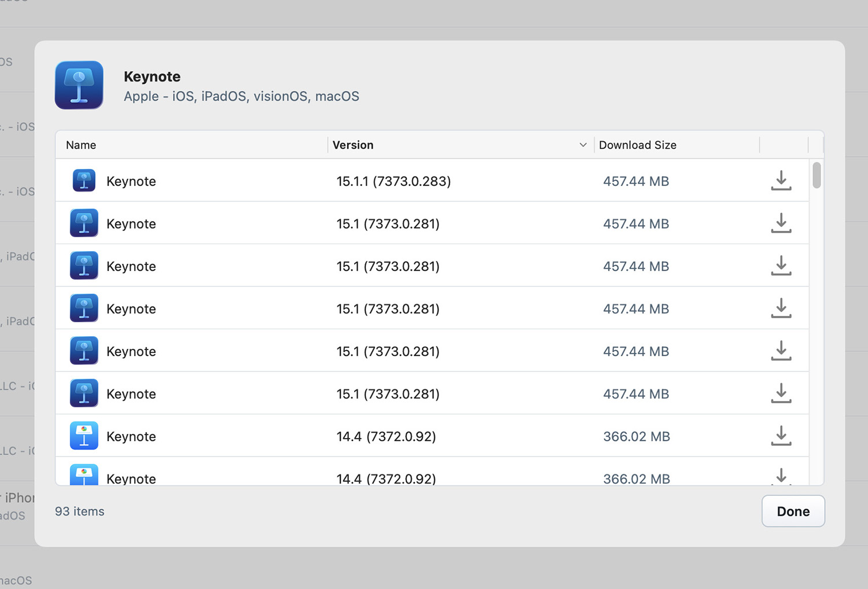
Task: Click the "93 items" count label
Action: pos(80,511)
